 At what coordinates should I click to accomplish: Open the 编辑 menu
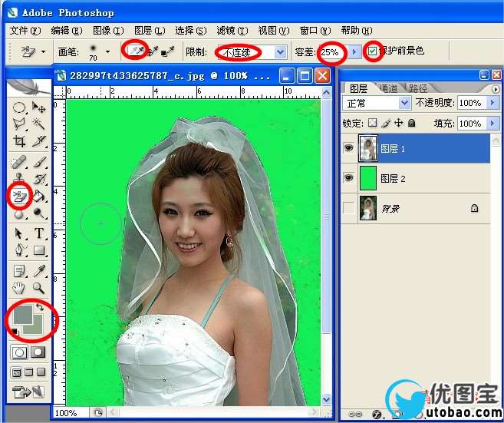pos(67,31)
